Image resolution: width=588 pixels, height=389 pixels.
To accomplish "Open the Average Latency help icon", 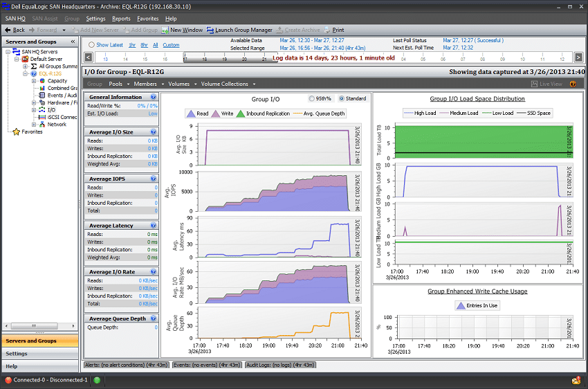I will coord(154,225).
